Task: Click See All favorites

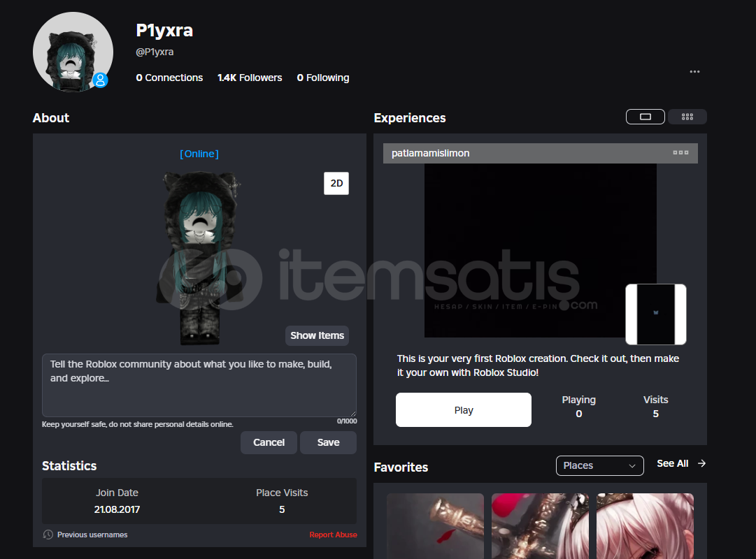Action: pyautogui.click(x=672, y=463)
